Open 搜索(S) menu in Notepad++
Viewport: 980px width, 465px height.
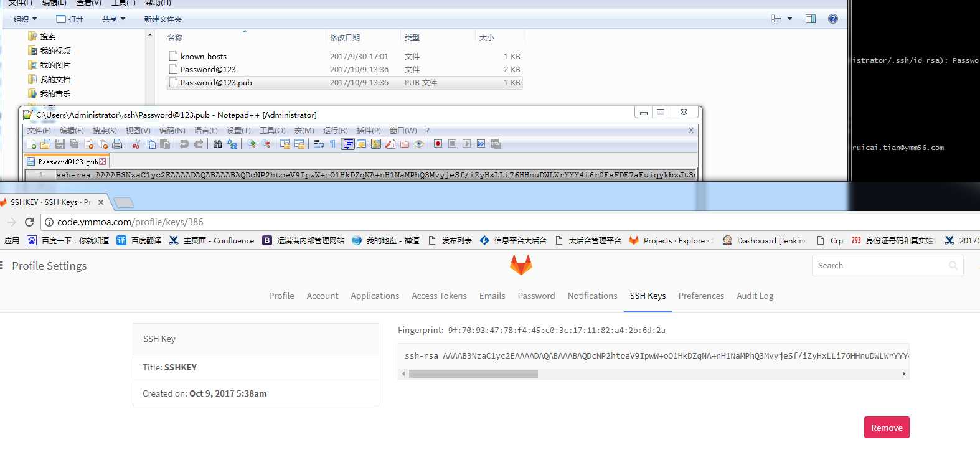pos(105,131)
